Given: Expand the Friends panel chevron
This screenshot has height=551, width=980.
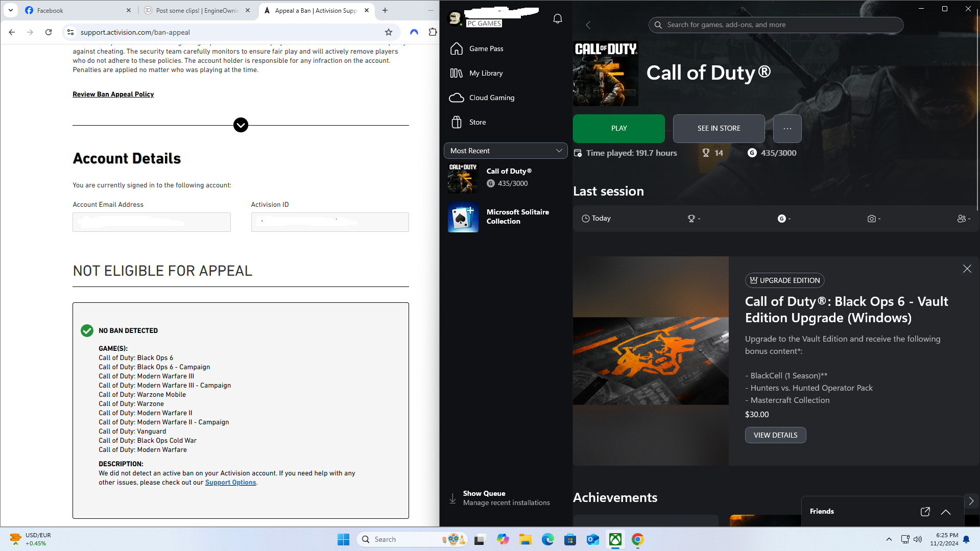Looking at the screenshot, I should coord(946,512).
